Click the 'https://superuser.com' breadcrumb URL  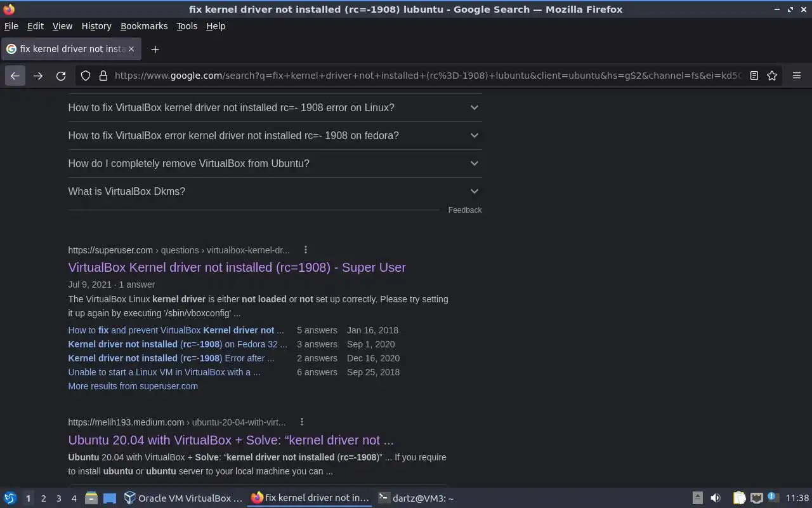(x=110, y=250)
